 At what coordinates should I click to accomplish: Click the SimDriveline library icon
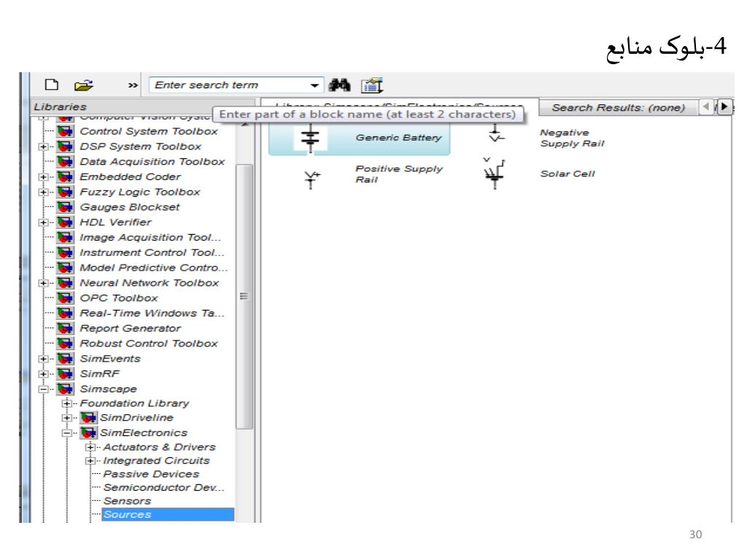tap(88, 418)
